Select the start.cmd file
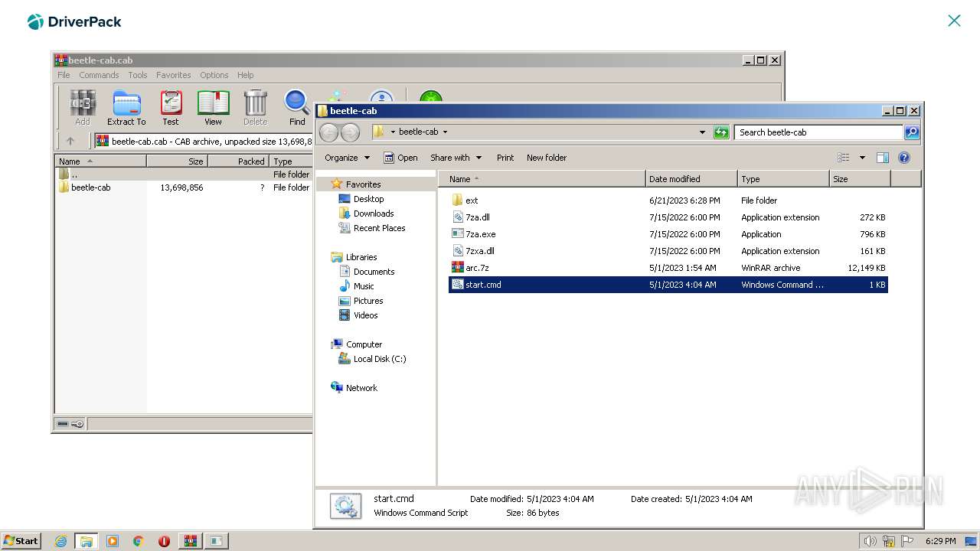 click(668, 285)
